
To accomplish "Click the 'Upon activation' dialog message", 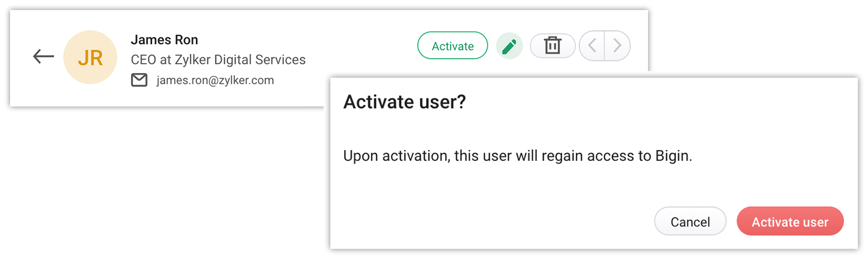I will (x=517, y=156).
